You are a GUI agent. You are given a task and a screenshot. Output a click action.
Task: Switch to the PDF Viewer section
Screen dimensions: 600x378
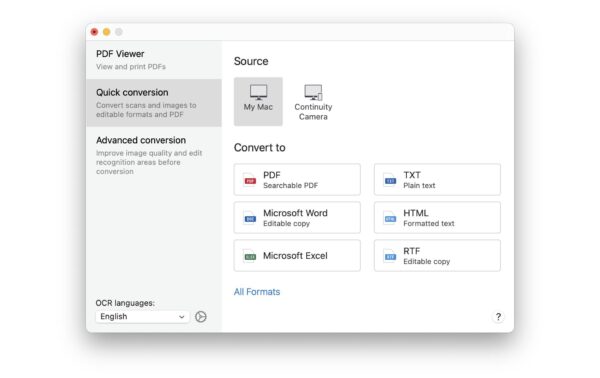154,60
